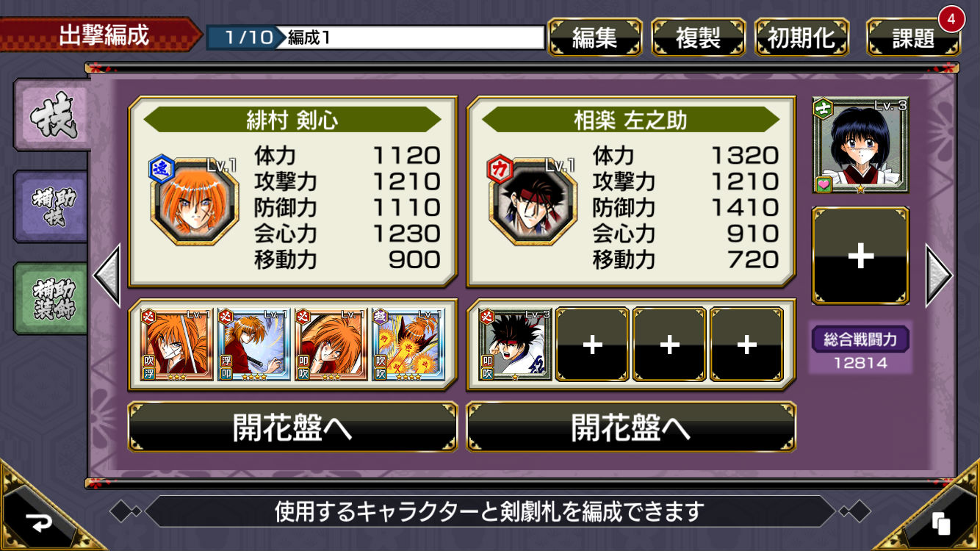Open the support character portrait at Lv.3
The image size is (980, 551).
860,145
